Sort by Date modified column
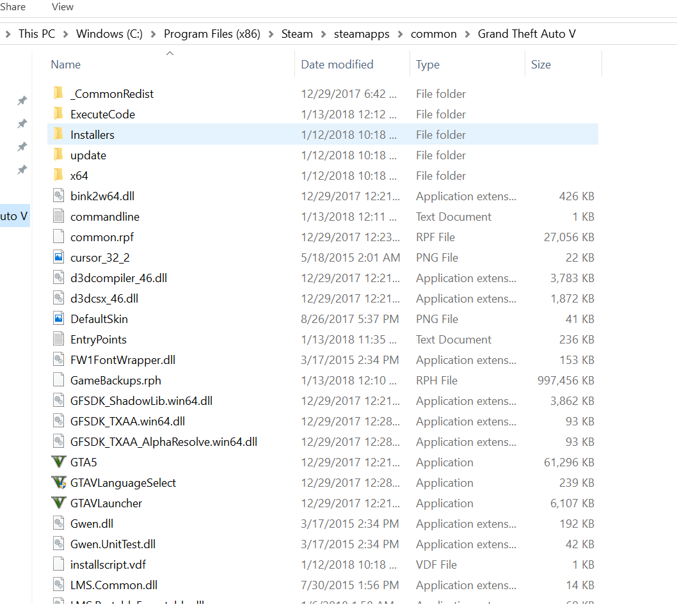 click(x=337, y=65)
